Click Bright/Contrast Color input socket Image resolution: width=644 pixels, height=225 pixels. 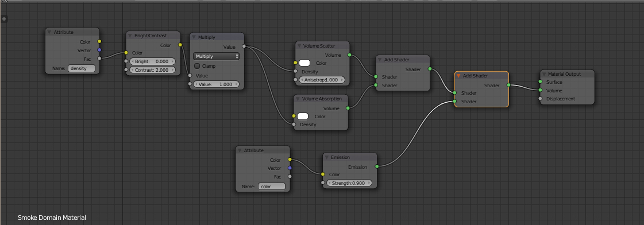[x=126, y=53]
